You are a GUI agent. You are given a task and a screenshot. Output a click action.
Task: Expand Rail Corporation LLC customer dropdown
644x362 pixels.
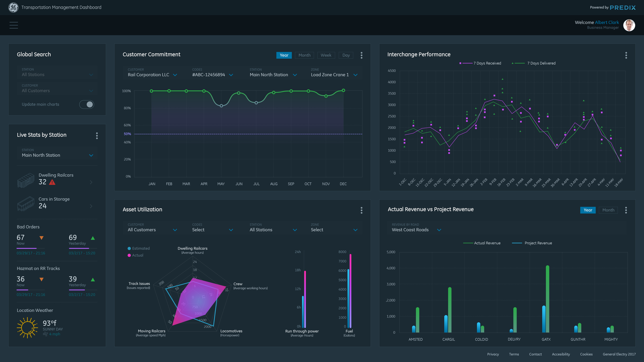pos(152,75)
